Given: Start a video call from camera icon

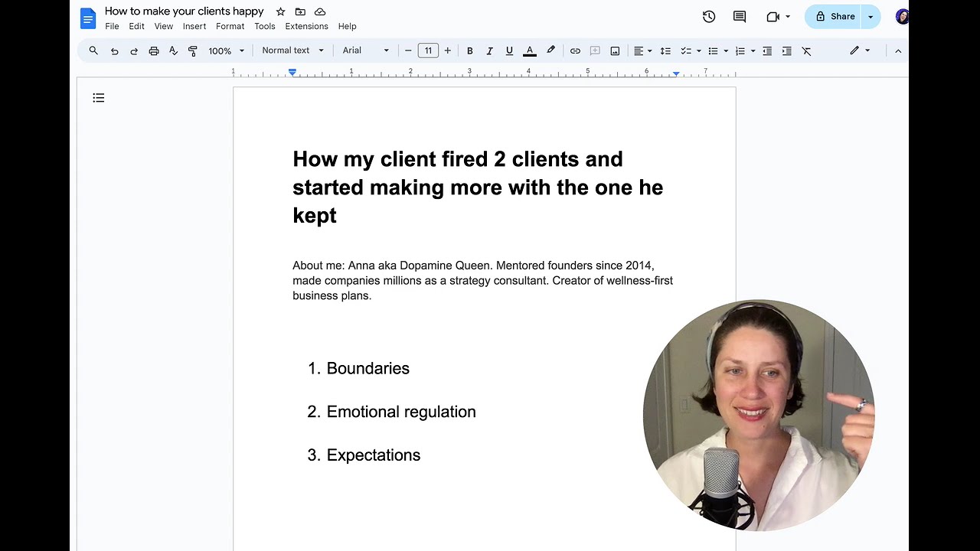Looking at the screenshot, I should (773, 17).
